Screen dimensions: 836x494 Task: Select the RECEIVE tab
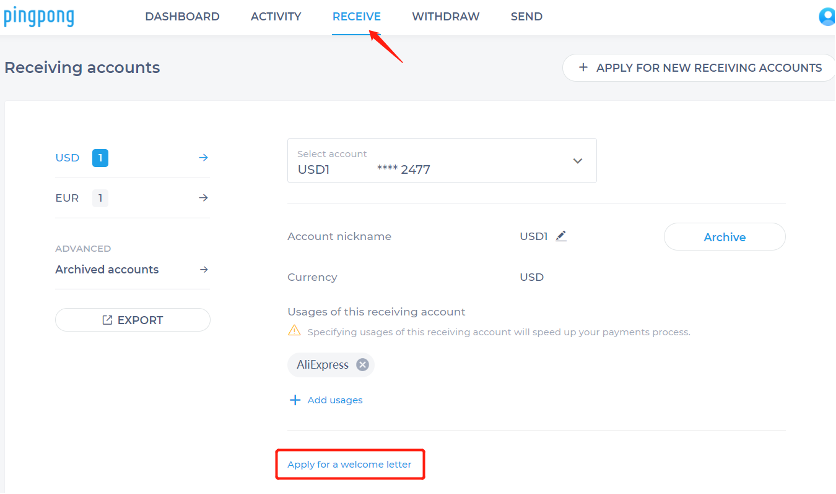pos(356,17)
